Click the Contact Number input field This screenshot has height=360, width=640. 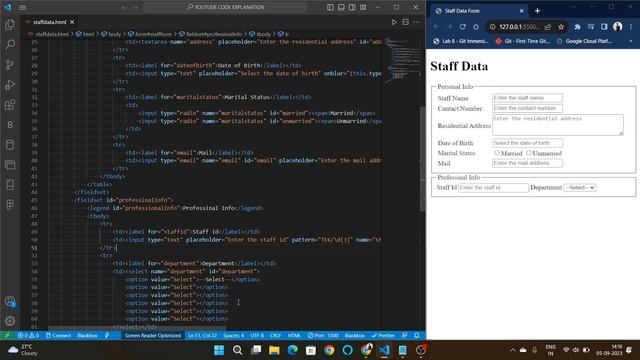(x=527, y=108)
